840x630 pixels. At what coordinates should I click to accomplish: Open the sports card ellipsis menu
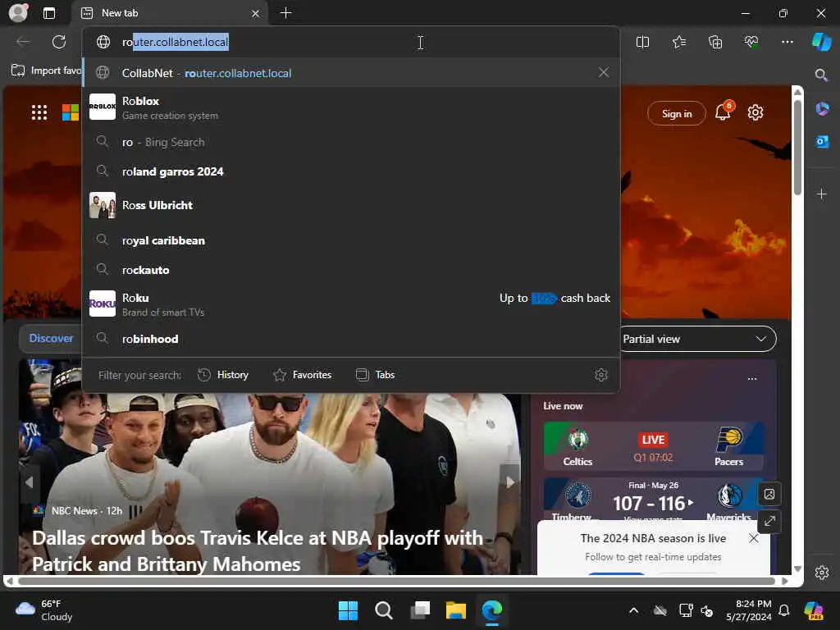click(x=752, y=379)
